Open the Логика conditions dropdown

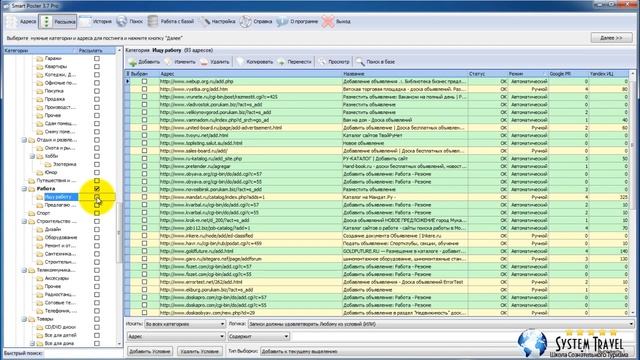point(441,324)
